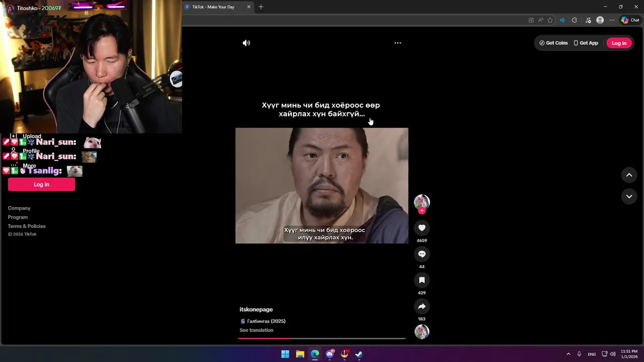Like the video with the heart icon
Screen dimensions: 644x362
[x=422, y=228]
